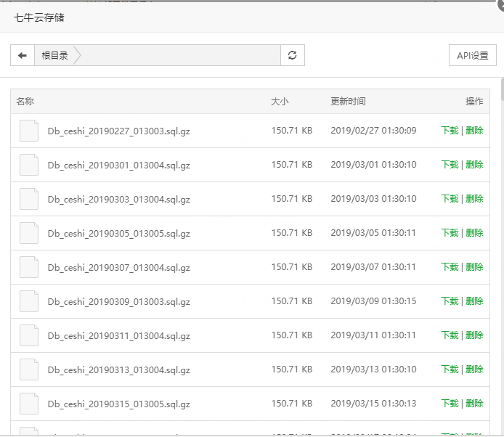Image resolution: width=504 pixels, height=437 pixels.
Task: Delete Db_ceshi_20190301_013004.sql.gz via 删除
Action: [474, 165]
